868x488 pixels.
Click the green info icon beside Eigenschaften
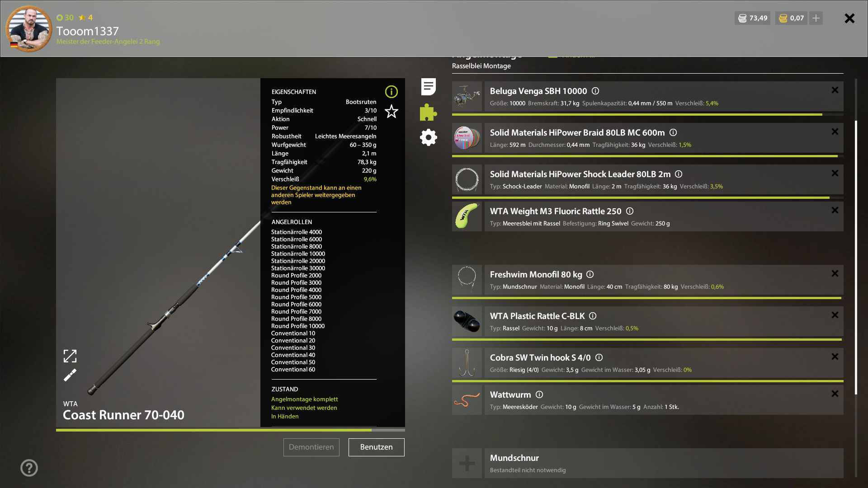pyautogui.click(x=391, y=92)
